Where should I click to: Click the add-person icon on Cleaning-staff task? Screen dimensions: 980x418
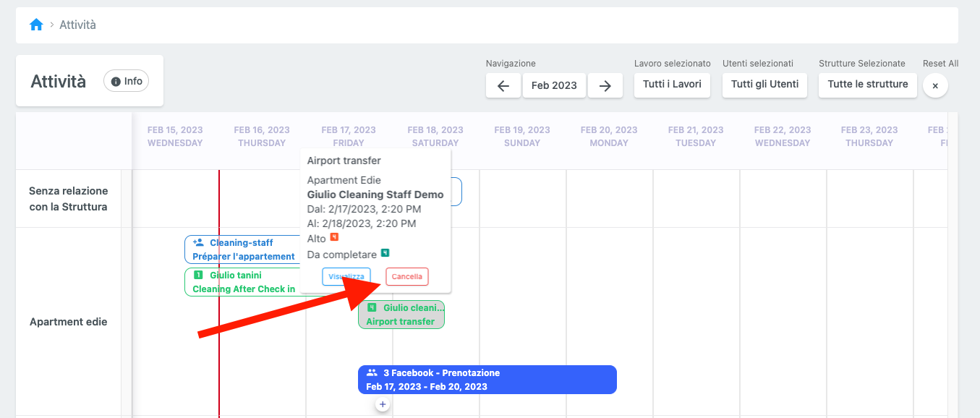(x=198, y=243)
